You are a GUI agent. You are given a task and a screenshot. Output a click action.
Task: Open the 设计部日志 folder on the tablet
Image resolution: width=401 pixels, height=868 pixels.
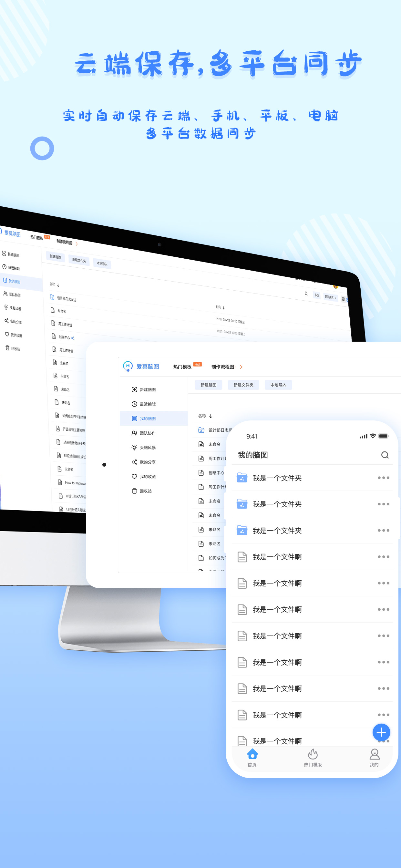pos(216,430)
